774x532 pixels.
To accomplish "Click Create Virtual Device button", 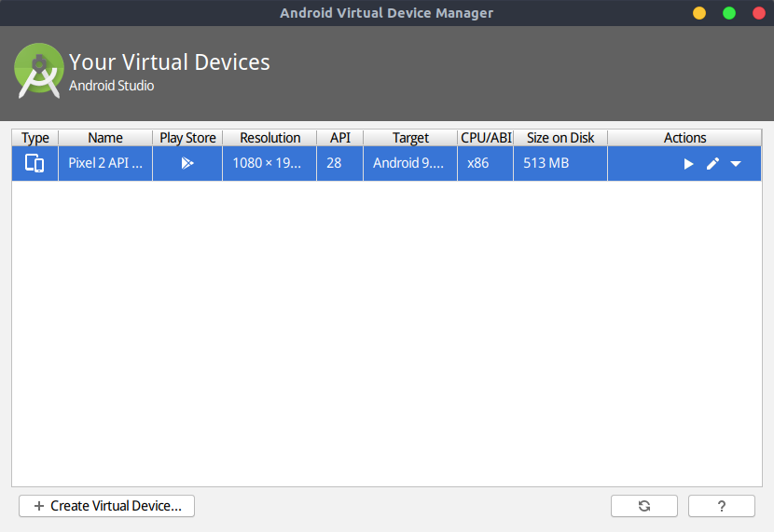I will [x=106, y=506].
